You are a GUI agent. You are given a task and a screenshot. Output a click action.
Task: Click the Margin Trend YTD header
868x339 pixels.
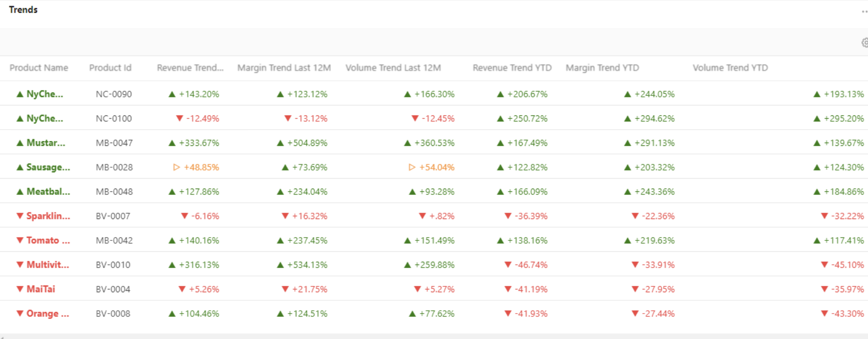click(602, 68)
